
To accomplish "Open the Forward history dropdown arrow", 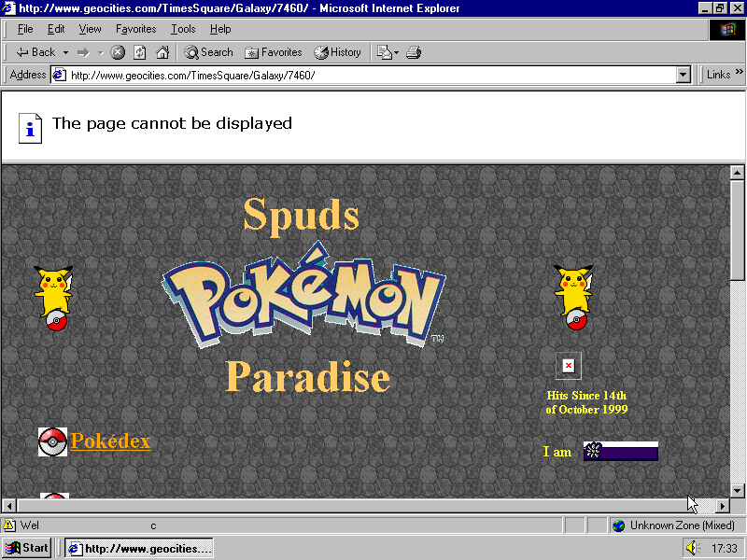I will point(101,52).
